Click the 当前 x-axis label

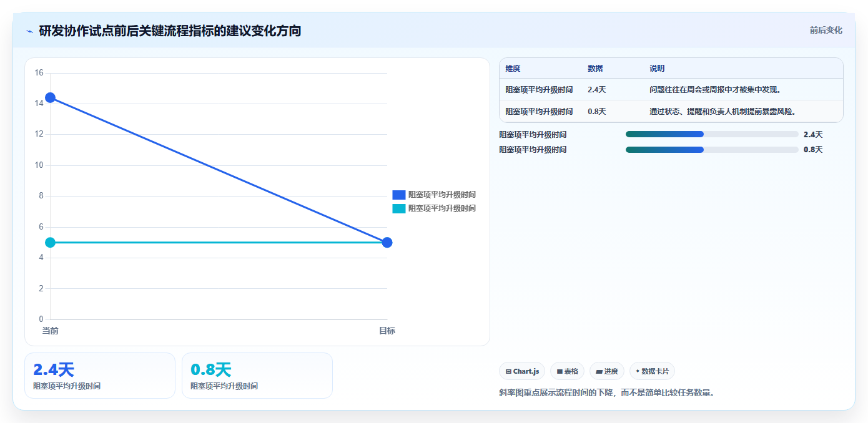tap(50, 331)
